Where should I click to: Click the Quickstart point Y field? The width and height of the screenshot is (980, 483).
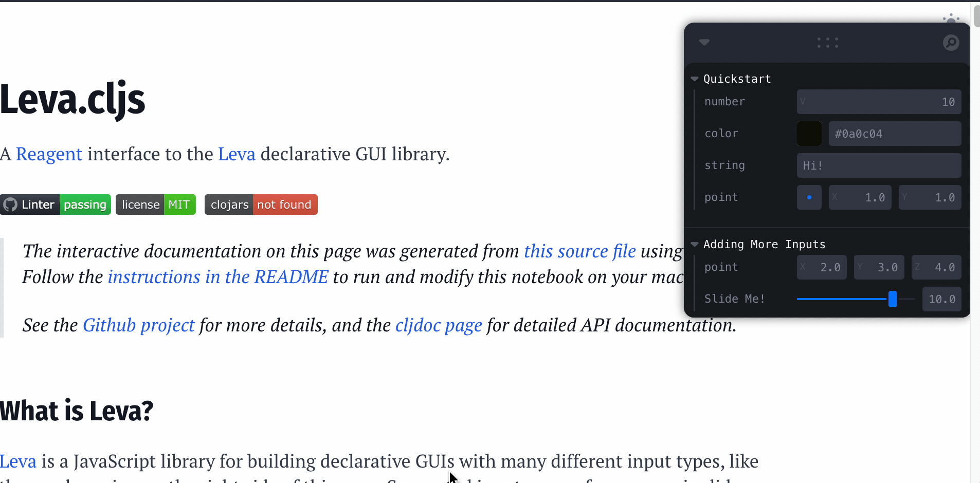pos(930,197)
